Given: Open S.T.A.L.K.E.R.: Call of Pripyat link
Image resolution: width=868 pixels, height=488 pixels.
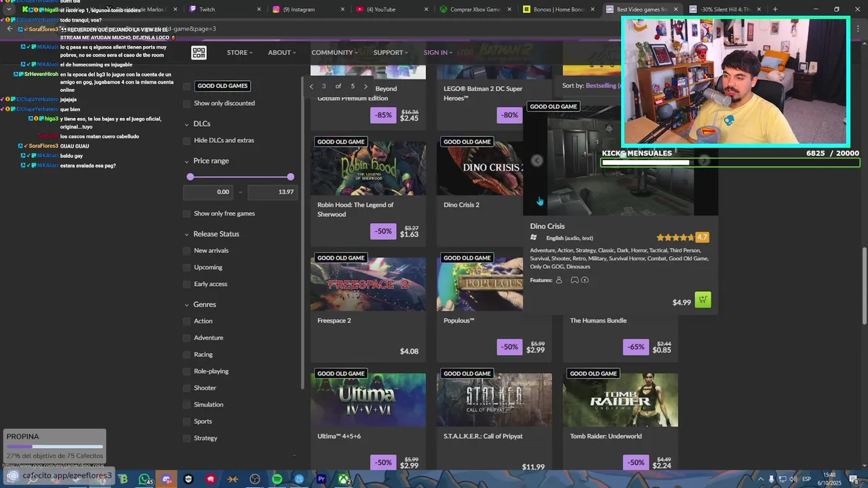Looking at the screenshot, I should click(x=483, y=436).
